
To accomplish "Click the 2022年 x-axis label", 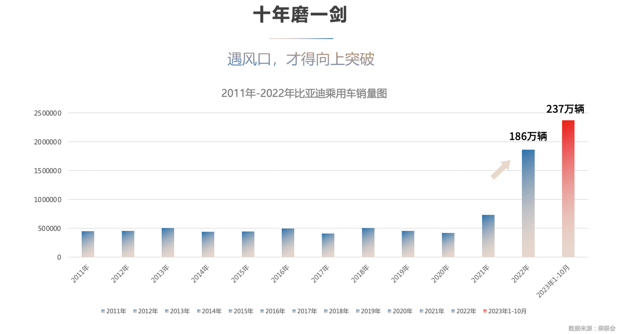I will [x=520, y=274].
